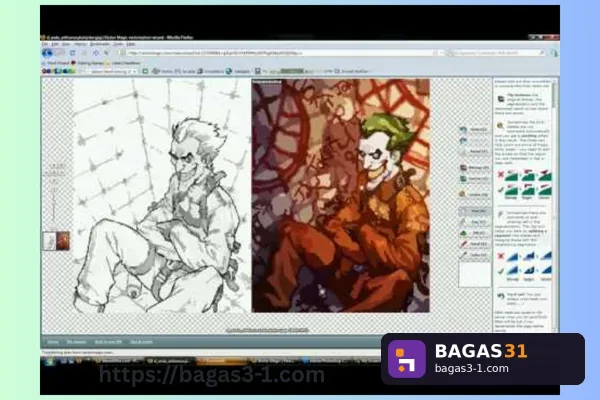Click the small colored thumbnail left of canvas
600x400 pixels.
63,242
